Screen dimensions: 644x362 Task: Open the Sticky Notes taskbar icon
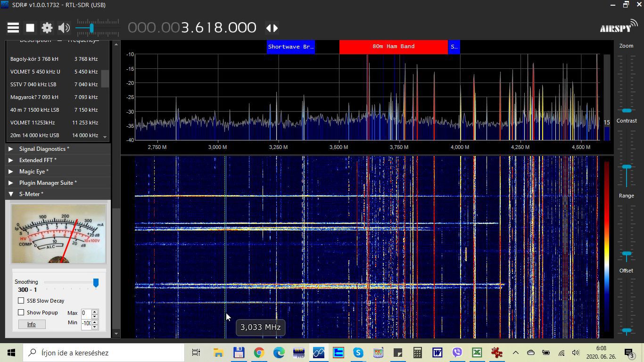click(x=398, y=353)
